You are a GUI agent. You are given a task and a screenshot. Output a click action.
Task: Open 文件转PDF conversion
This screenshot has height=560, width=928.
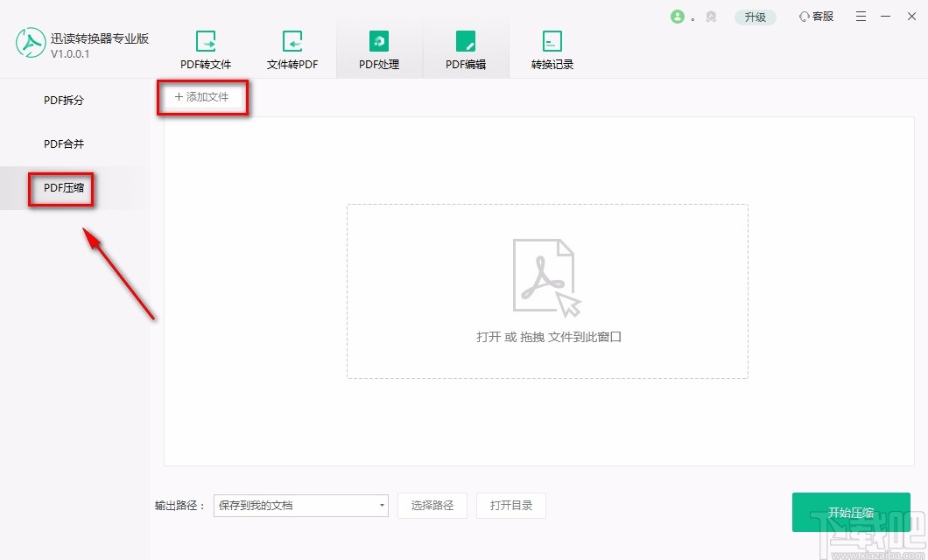pyautogui.click(x=292, y=41)
